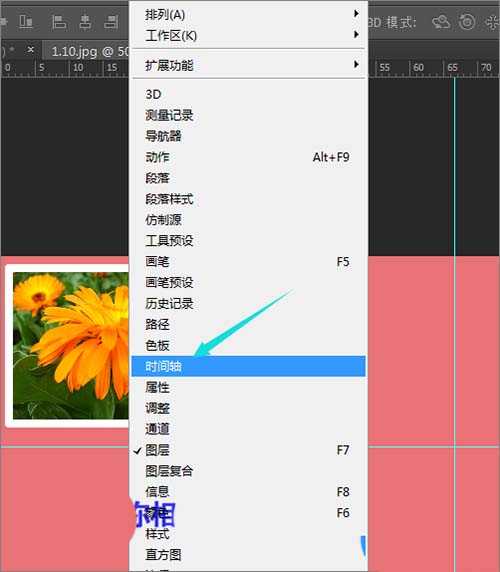
Task: Show the 通道 panel
Action: [x=248, y=429]
